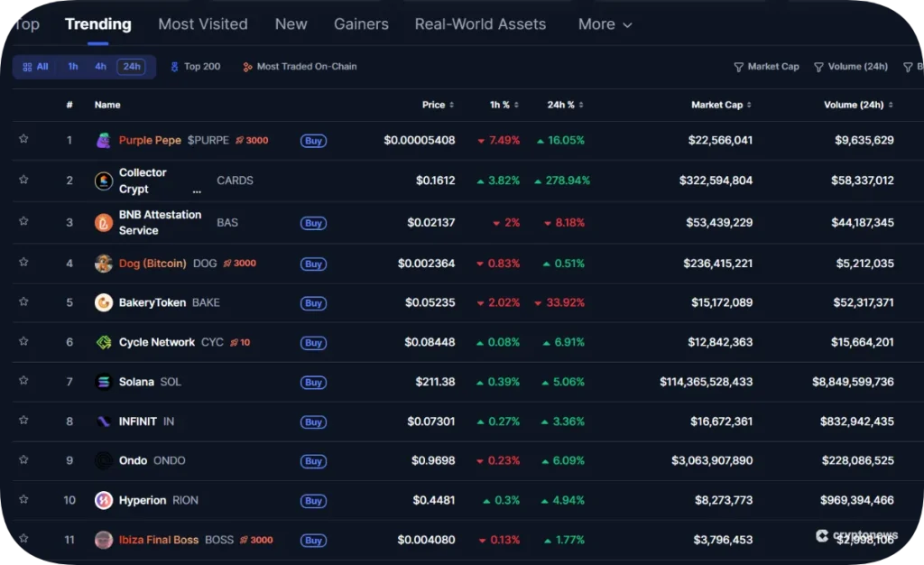Click Dog (Bitcoin)'s rocket 3000 boost badge
The height and width of the screenshot is (565, 924).
[239, 264]
